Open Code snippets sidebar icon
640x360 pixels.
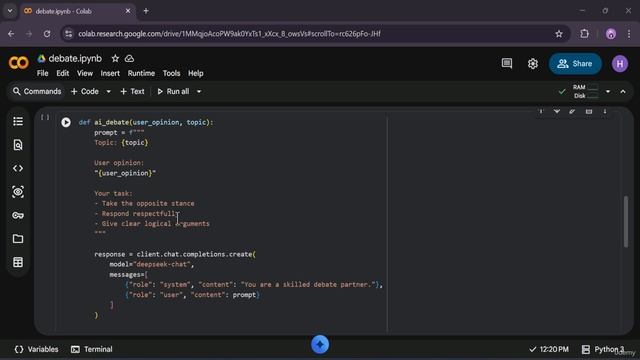point(18,168)
